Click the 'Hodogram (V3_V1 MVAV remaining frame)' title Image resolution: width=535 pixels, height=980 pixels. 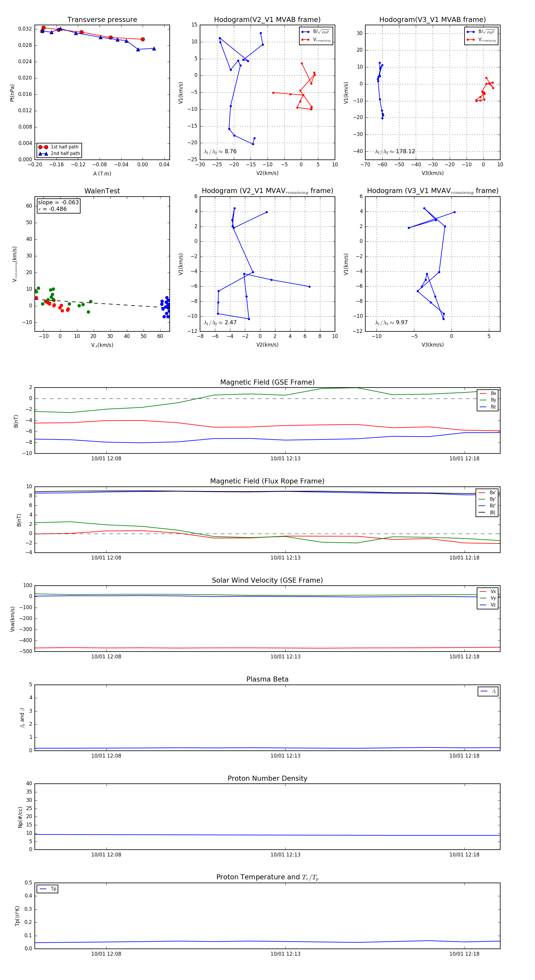click(432, 191)
